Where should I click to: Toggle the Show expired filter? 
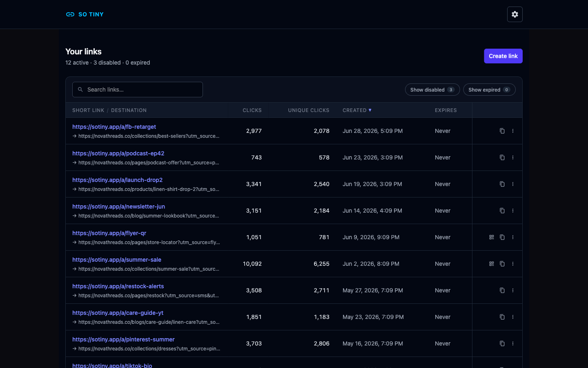(489, 90)
